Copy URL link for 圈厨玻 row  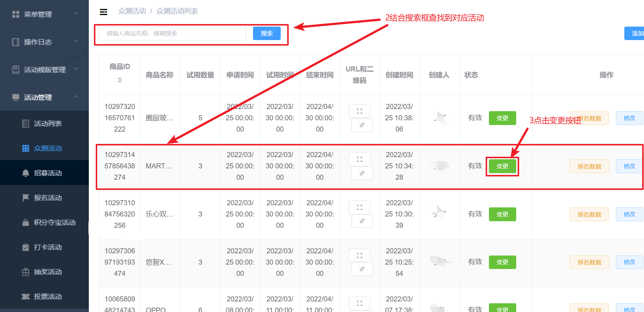click(x=362, y=125)
